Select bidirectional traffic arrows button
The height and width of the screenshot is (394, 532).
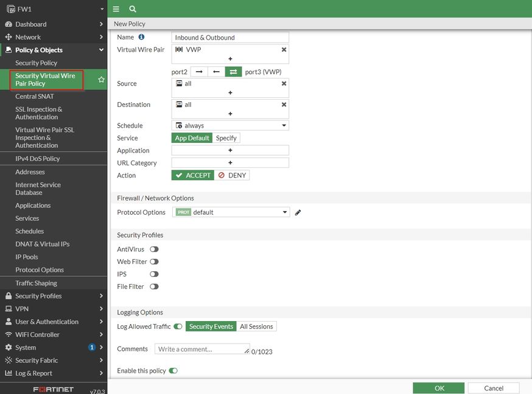coord(233,72)
